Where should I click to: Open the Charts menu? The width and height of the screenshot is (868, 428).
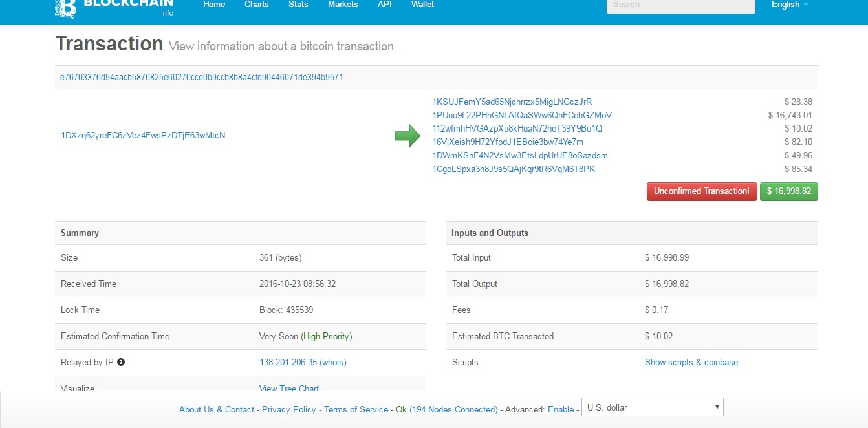tap(256, 5)
